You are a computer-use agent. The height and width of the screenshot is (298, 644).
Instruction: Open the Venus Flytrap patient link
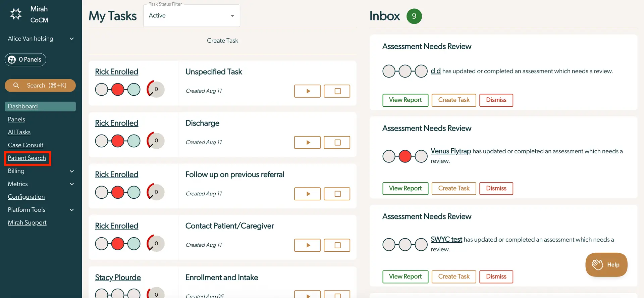pos(451,151)
